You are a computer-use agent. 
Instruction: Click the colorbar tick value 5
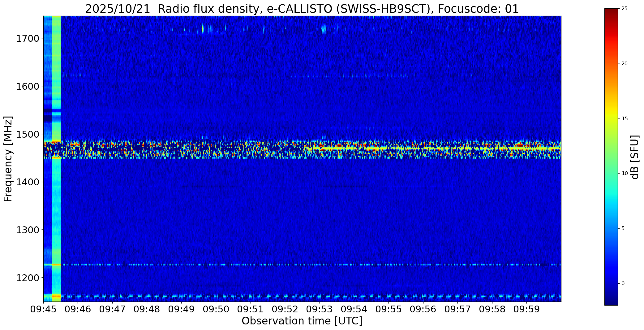click(623, 229)
